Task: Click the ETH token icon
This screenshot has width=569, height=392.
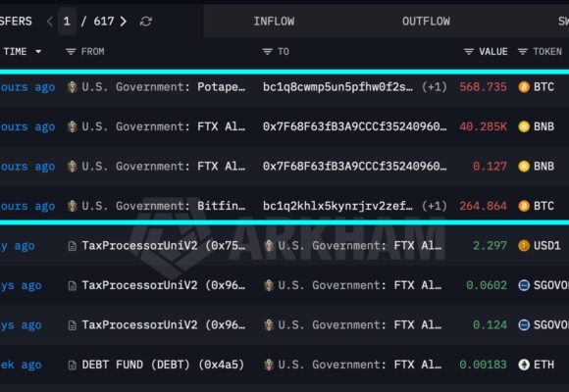Action: point(524,365)
